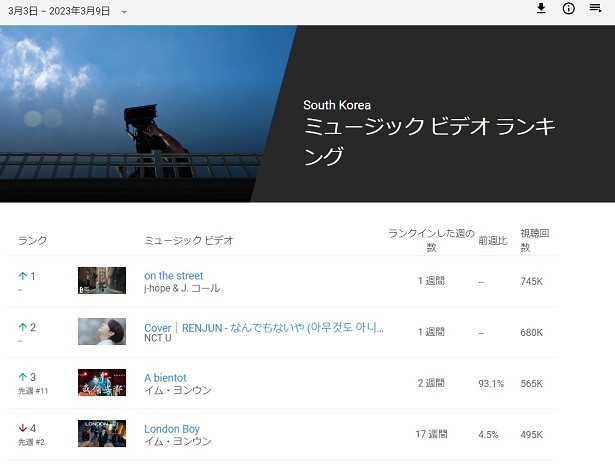Open the 'London Boy' title link

(172, 429)
